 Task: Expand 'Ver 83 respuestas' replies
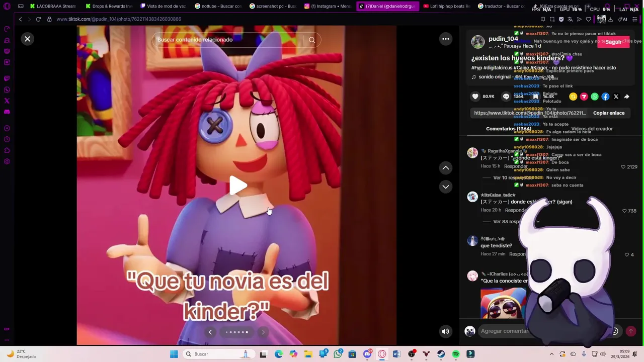[516, 222]
